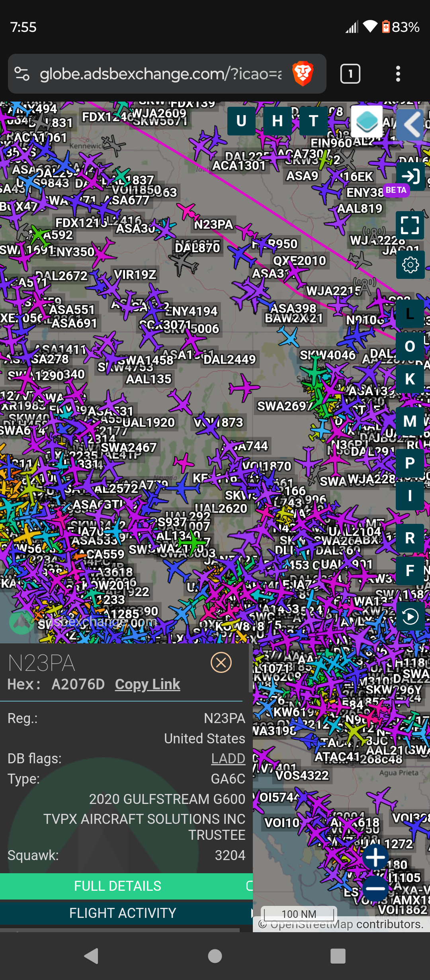Click the BAW2X21 flight label

[x=294, y=318]
